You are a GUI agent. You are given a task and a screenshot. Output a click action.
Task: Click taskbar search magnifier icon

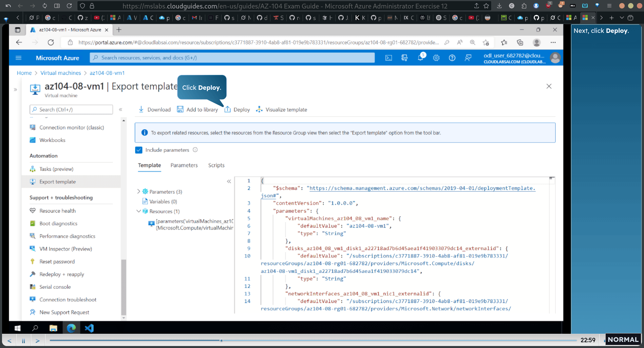pos(35,328)
